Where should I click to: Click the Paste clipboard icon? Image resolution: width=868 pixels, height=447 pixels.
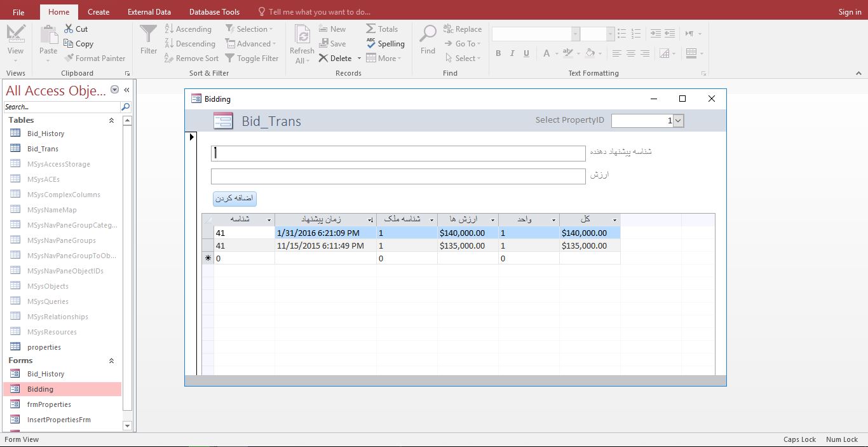tap(48, 34)
